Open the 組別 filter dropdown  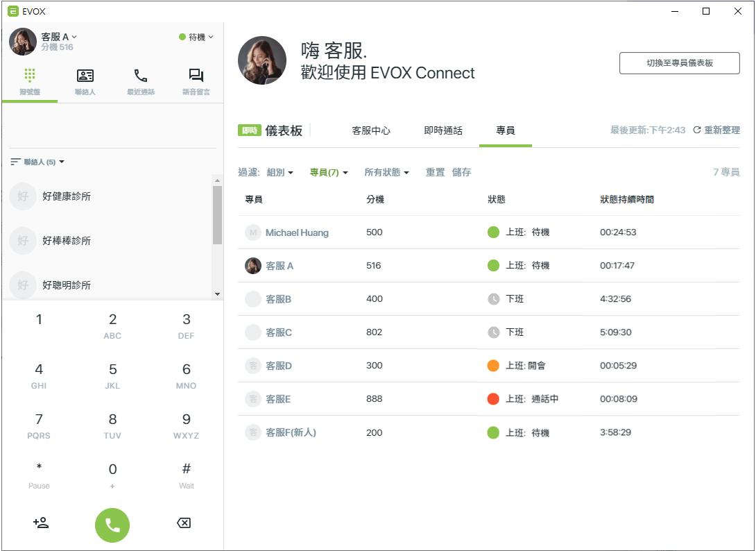click(x=280, y=172)
